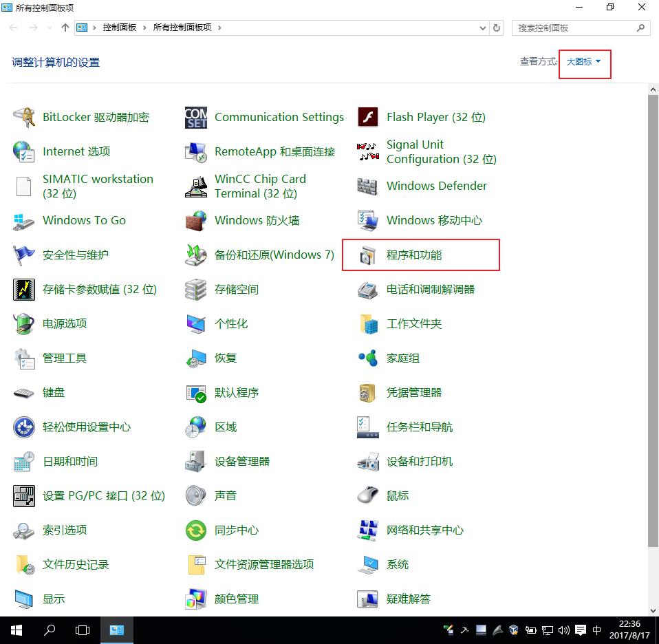This screenshot has height=644, width=659.
Task: Open 电源选项 power options
Action: (x=65, y=323)
